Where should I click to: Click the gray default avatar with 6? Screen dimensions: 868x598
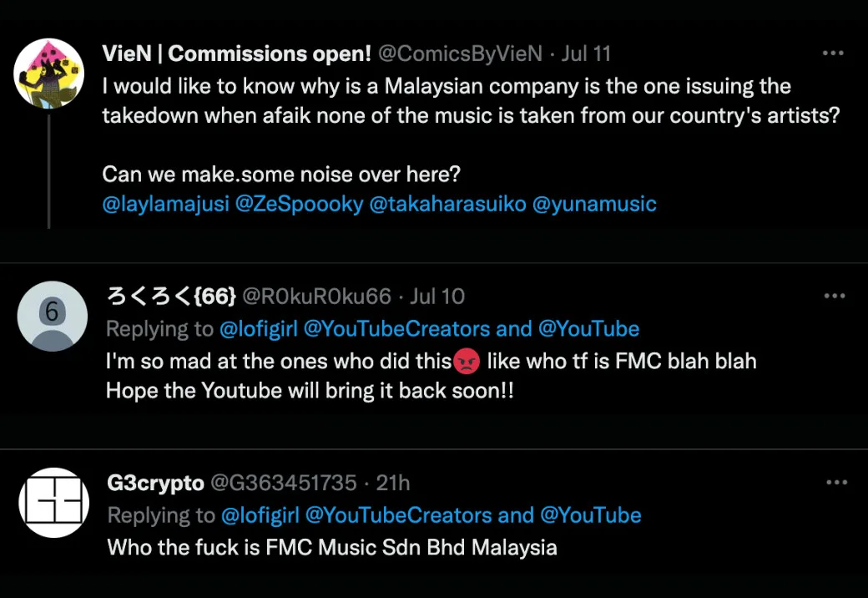click(x=52, y=316)
